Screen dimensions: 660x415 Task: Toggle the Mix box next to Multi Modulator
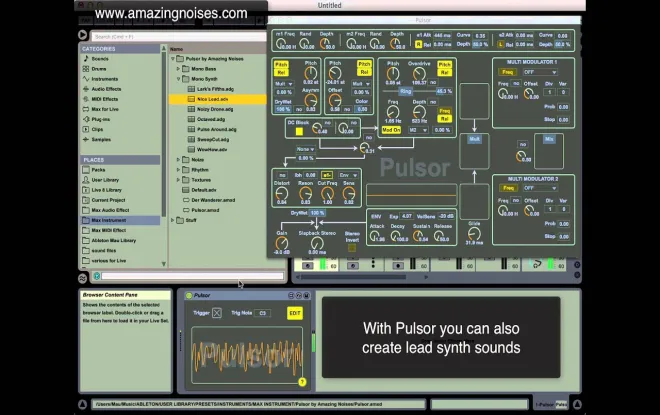click(x=549, y=139)
